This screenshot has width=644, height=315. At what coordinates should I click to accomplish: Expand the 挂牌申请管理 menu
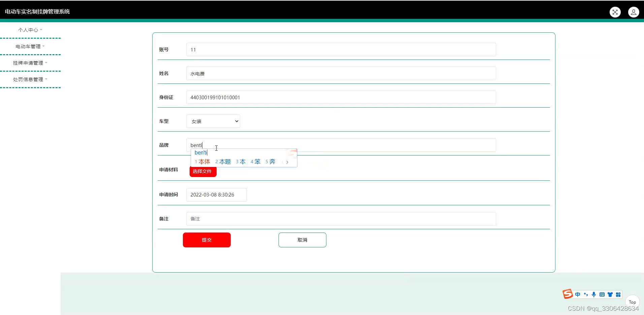pos(30,63)
